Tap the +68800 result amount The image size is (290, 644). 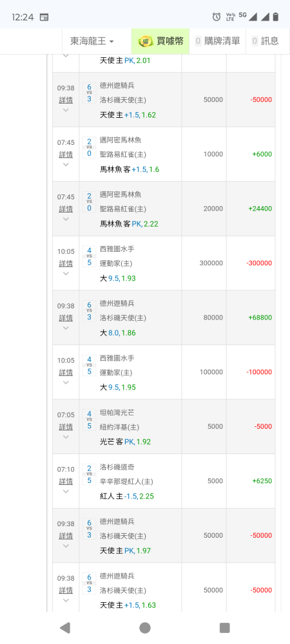[260, 317]
